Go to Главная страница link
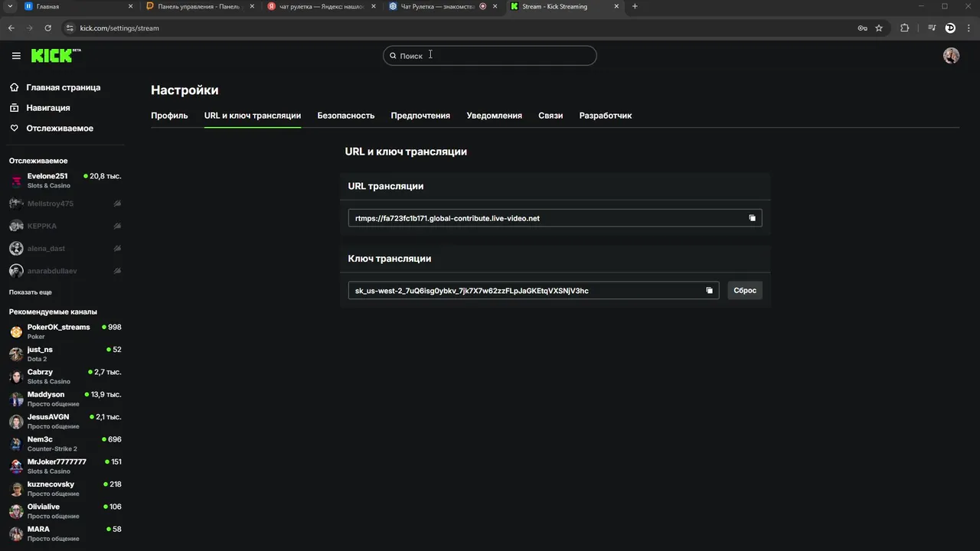The width and height of the screenshot is (980, 551). [x=64, y=87]
